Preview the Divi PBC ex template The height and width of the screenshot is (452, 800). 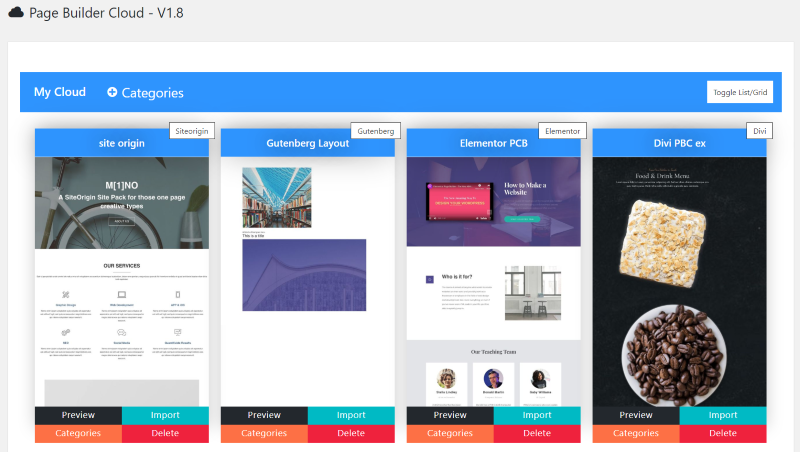[636, 415]
